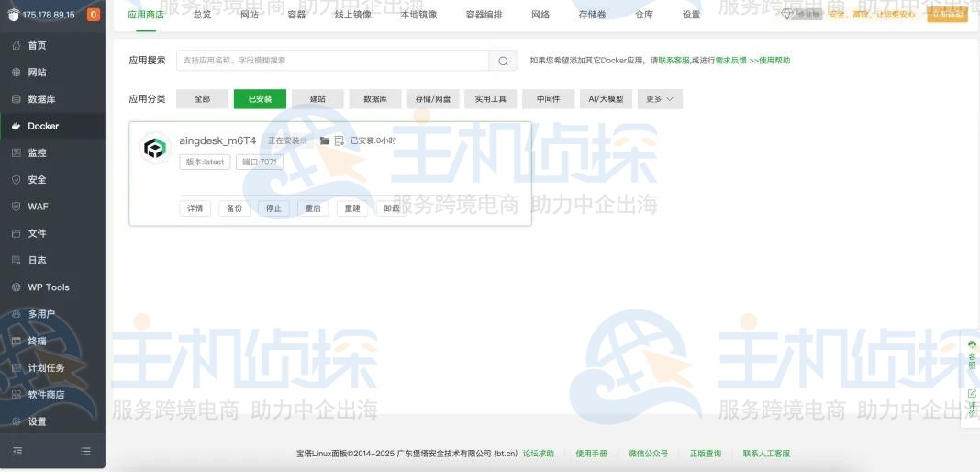Open footer link 联系人工客服
This screenshot has height=472, width=980.
click(766, 454)
